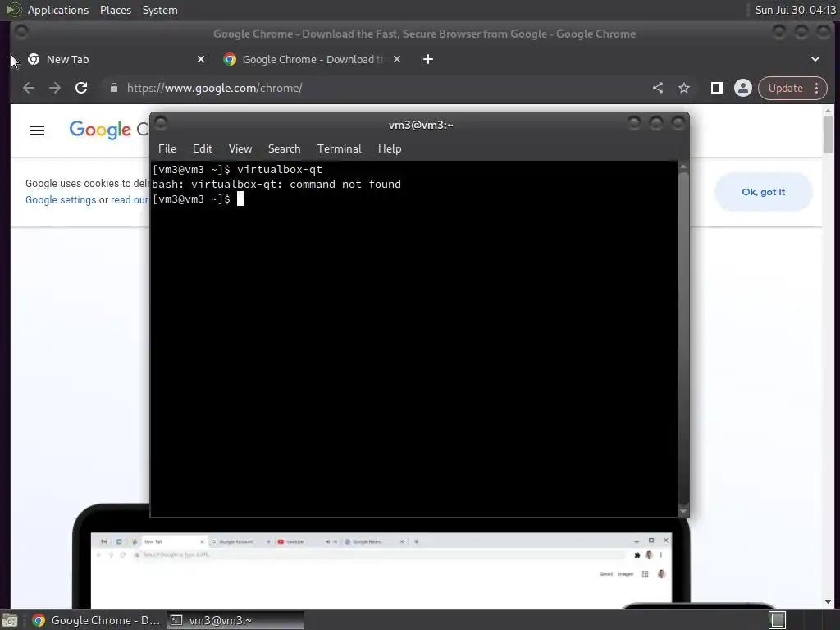Close the Google Chrome Download tab
Viewport: 840px width, 630px height.
[x=397, y=59]
